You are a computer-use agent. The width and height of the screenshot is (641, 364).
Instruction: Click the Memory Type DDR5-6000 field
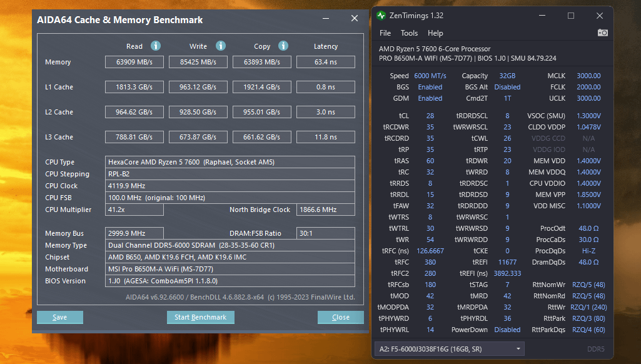click(x=230, y=245)
